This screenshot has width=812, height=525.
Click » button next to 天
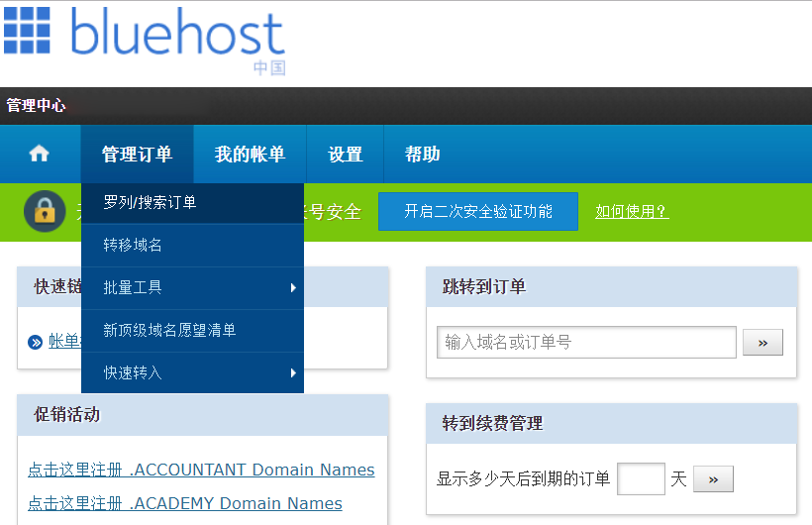713,478
